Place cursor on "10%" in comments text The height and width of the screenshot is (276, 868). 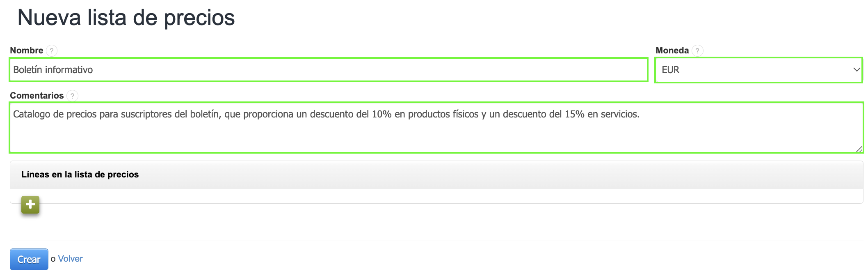(381, 114)
